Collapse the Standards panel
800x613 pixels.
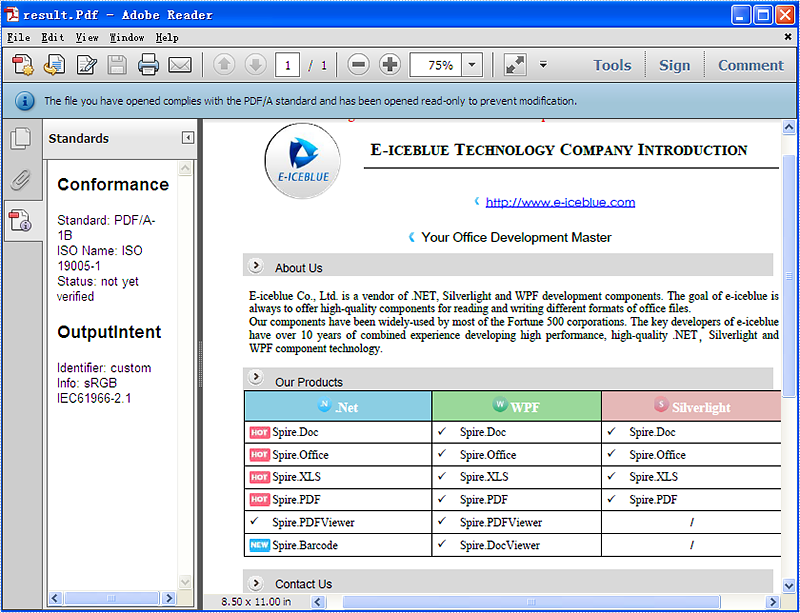[188, 138]
